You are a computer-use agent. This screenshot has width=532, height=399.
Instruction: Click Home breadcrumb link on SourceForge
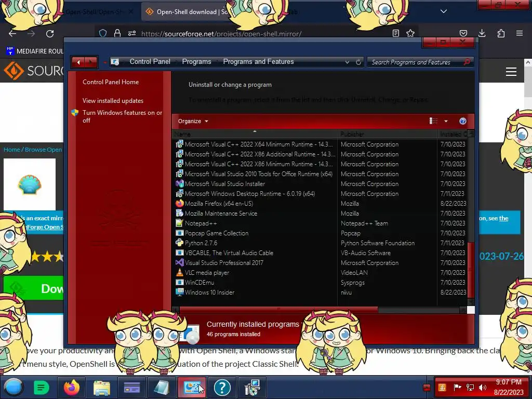pyautogui.click(x=12, y=150)
